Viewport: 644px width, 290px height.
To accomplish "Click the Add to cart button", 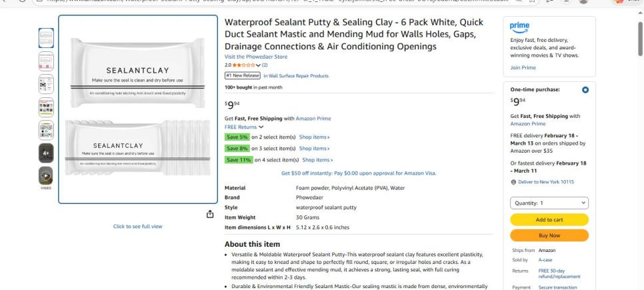I will pyautogui.click(x=549, y=220).
